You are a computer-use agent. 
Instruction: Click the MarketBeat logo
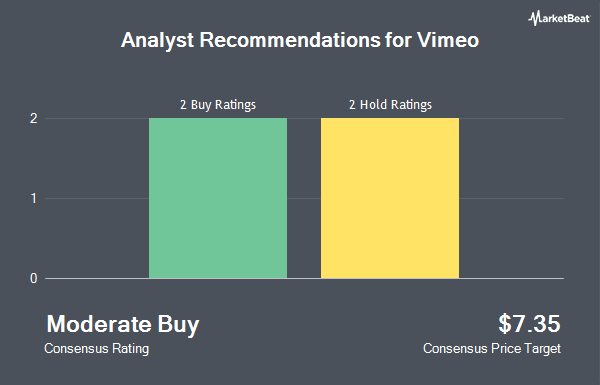tap(559, 18)
